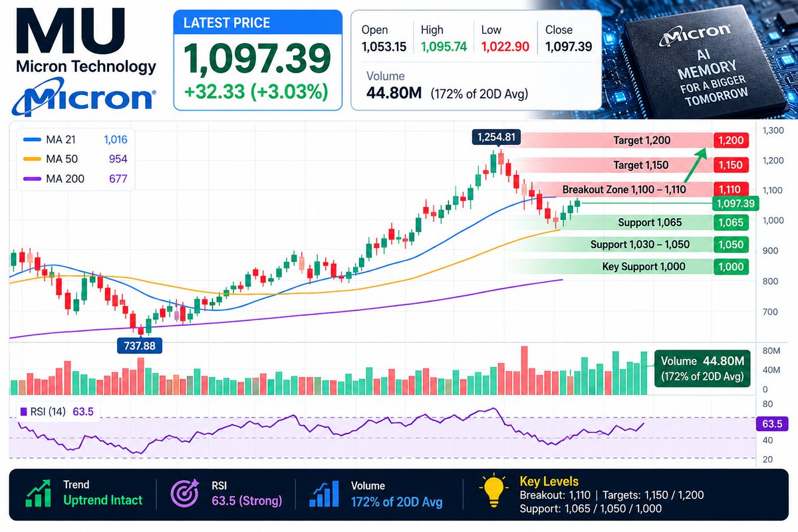The image size is (798, 532).
Task: Click the large 1,097.39 latest price
Action: pos(257,59)
